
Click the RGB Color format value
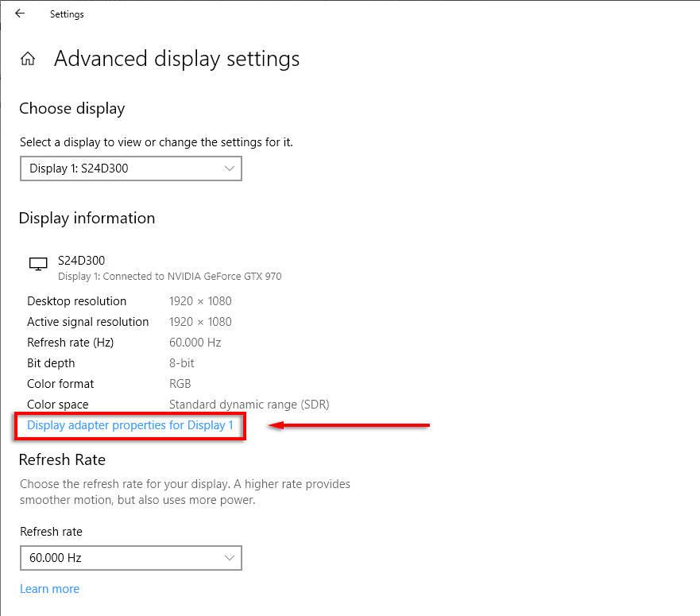click(180, 384)
